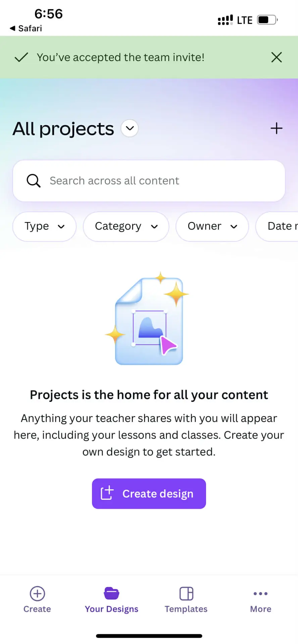Tap the checkmark icon in green banner
Screen dimensions: 298x644
coord(21,57)
